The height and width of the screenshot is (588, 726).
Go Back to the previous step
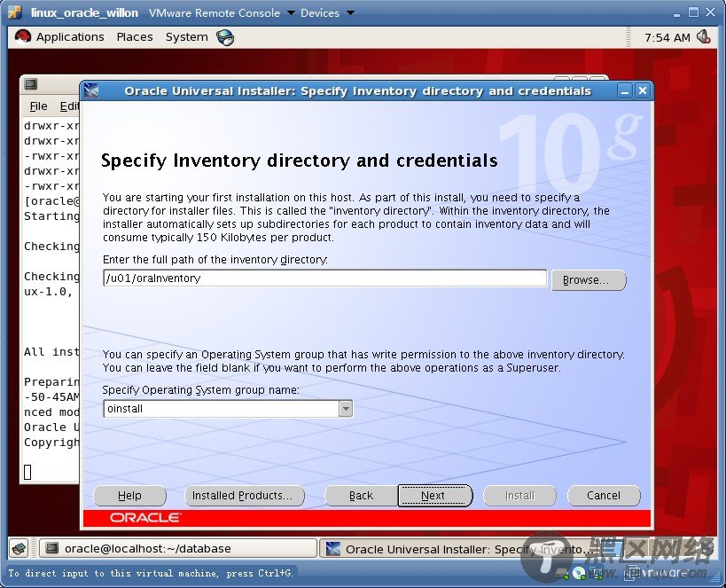(361, 496)
